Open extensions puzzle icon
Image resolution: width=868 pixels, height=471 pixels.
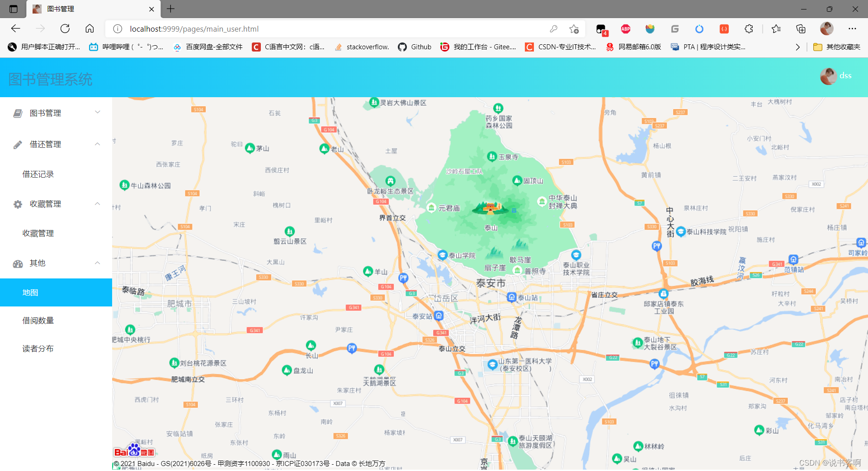[x=749, y=29]
